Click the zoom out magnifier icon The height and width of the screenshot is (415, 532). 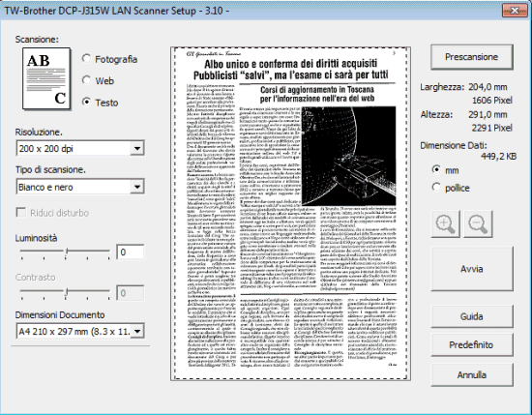(478, 223)
